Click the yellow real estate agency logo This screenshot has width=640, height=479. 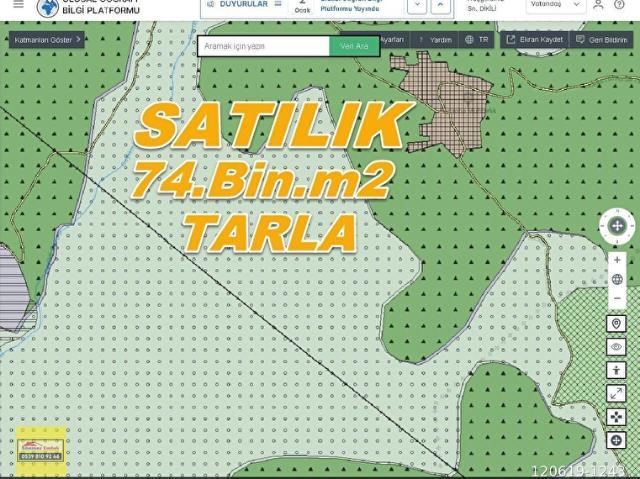tap(41, 451)
